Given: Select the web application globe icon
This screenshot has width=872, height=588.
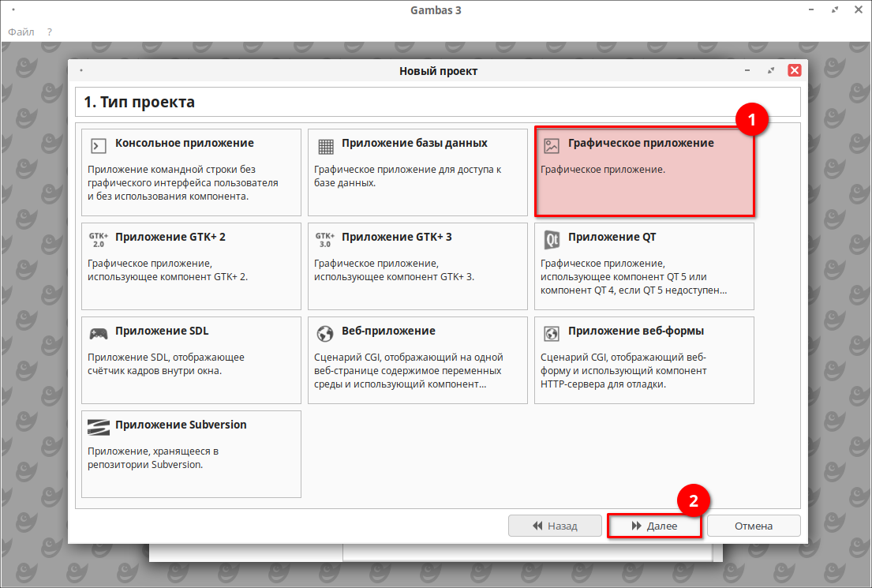Looking at the screenshot, I should [x=325, y=333].
